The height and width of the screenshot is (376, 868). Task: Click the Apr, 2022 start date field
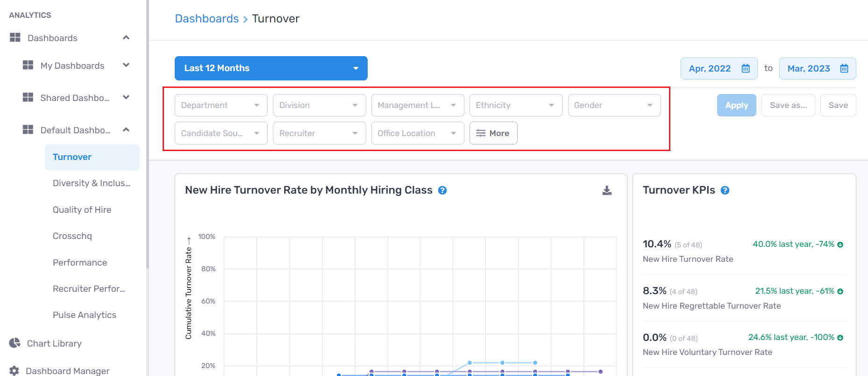pos(719,68)
